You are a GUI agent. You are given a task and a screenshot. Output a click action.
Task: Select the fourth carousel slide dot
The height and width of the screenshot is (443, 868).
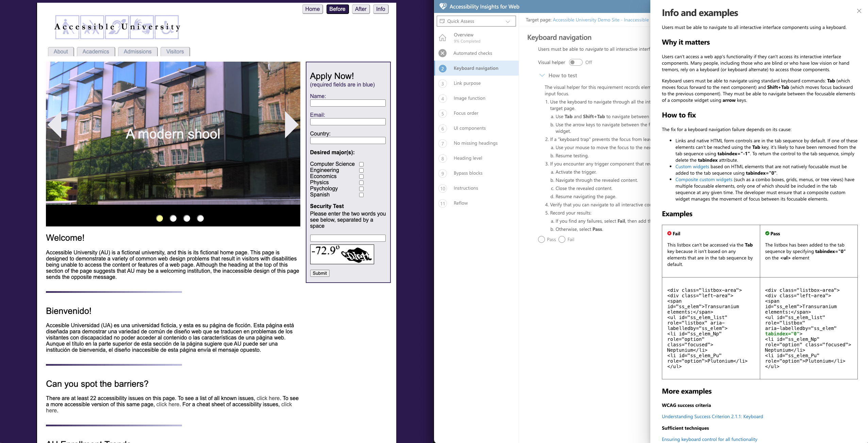coord(200,218)
